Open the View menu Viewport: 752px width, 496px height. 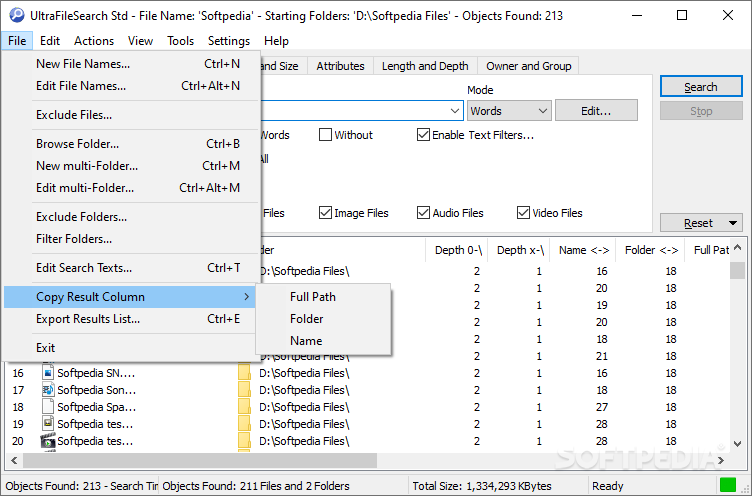pos(140,41)
